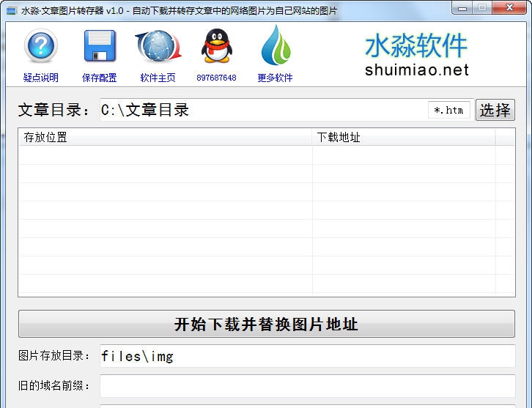532x408 pixels.
Task: Open the 软件主页 globe icon
Action: point(158,46)
